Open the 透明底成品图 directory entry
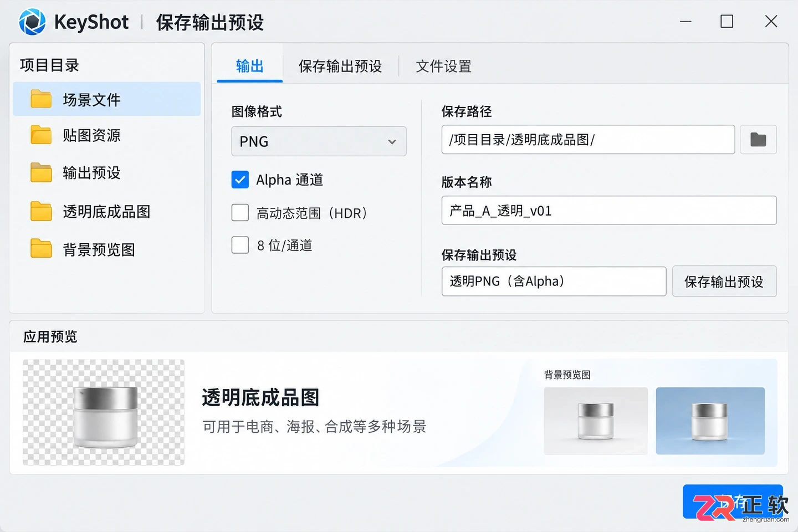Viewport: 798px width, 532px height. [106, 211]
